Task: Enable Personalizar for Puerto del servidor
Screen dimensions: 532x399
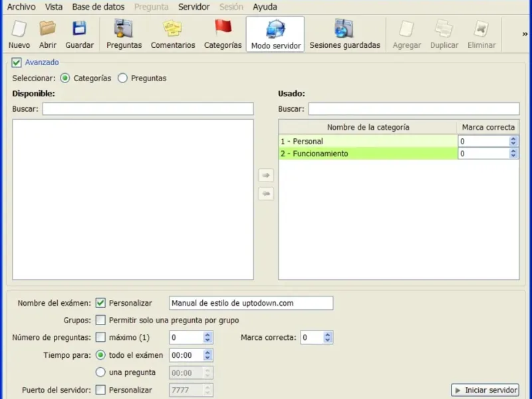Action: tap(100, 390)
